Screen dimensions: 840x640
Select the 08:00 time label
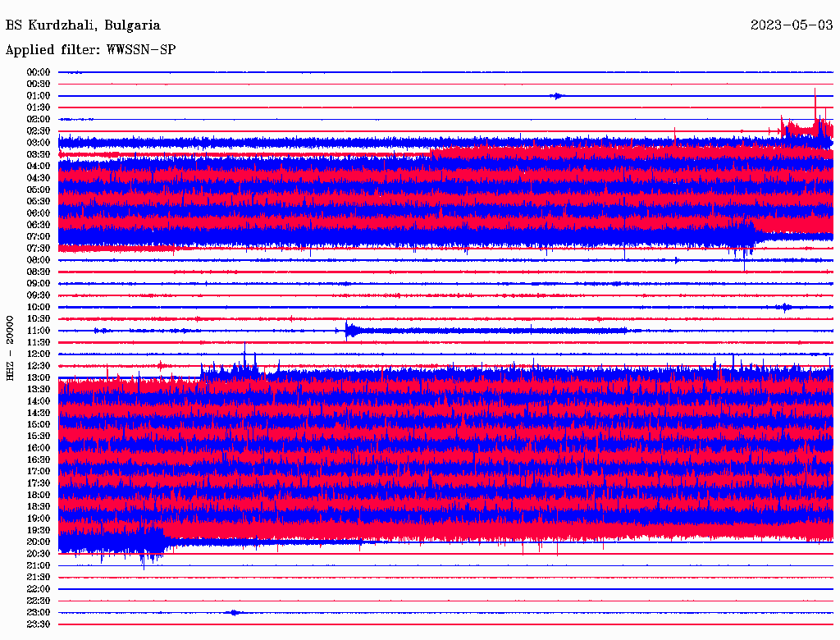(x=39, y=260)
